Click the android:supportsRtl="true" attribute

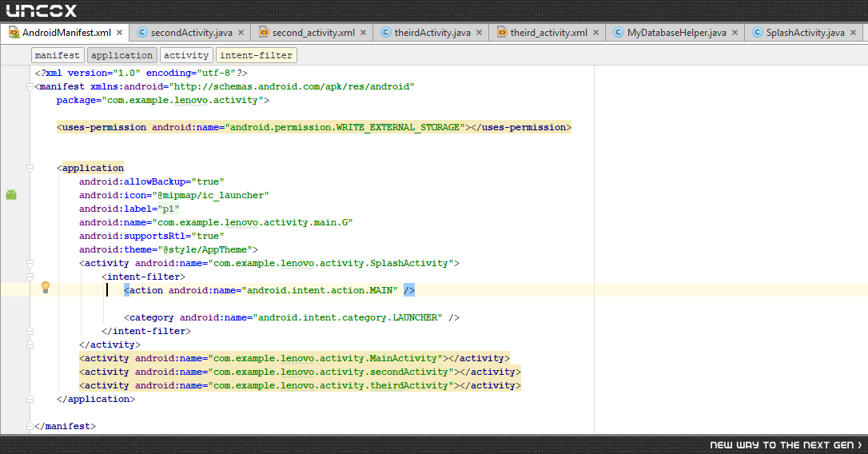[x=152, y=236]
